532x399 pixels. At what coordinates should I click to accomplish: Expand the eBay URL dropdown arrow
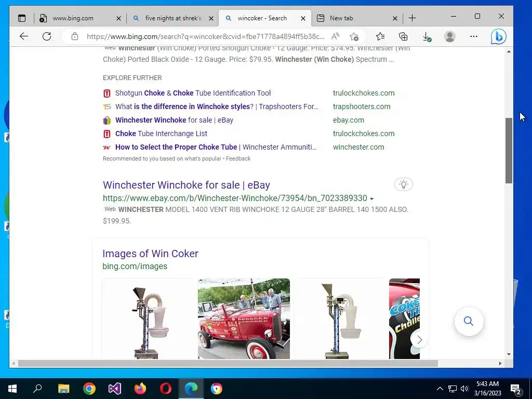point(371,199)
